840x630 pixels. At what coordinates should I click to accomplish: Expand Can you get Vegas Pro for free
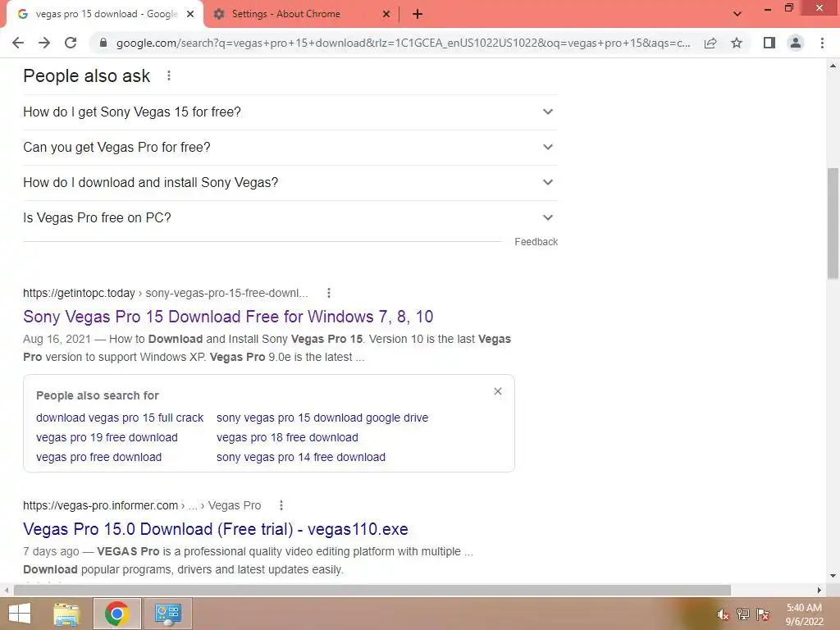click(x=290, y=148)
